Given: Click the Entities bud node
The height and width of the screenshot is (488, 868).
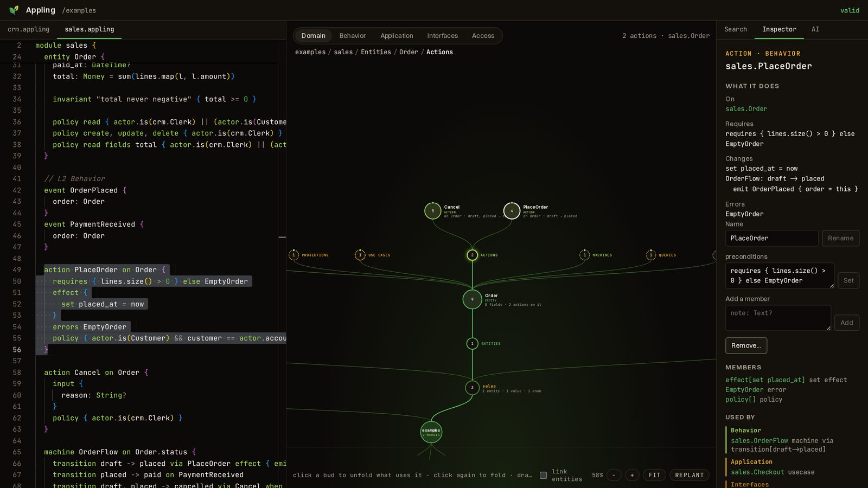Looking at the screenshot, I should tap(473, 343).
